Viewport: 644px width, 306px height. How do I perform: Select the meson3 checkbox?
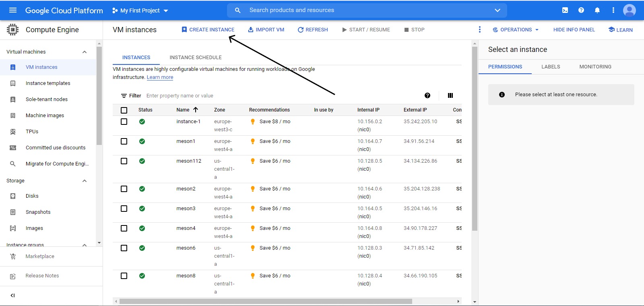[124, 209]
